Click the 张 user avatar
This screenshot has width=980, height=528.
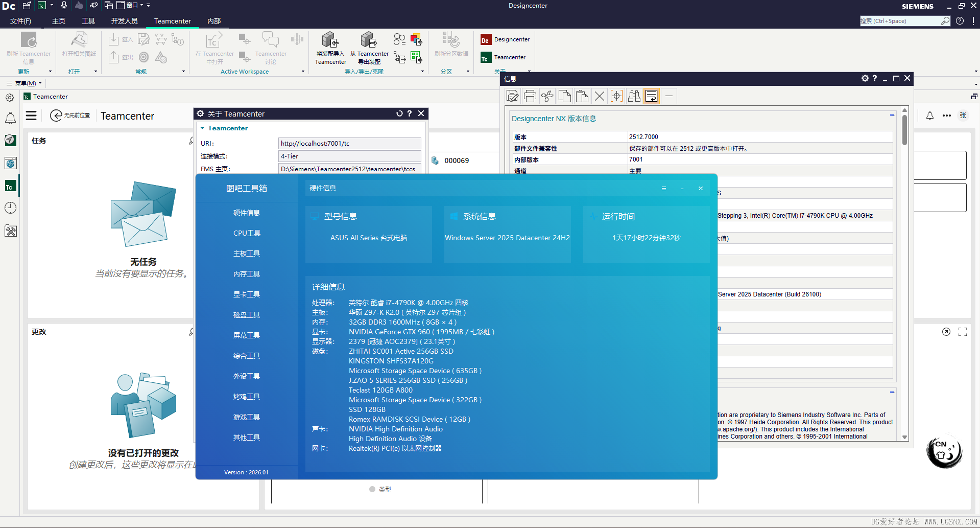[x=963, y=116]
